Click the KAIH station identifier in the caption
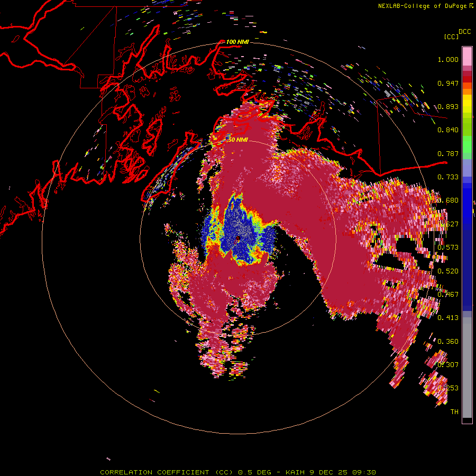Viewport: 476px width, 476px height. click(x=296, y=472)
